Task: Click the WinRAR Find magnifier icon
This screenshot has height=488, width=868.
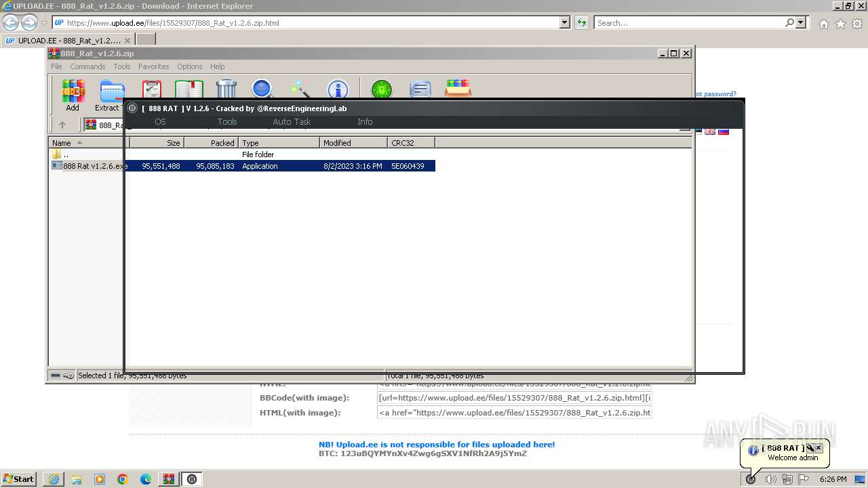Action: coord(262,89)
